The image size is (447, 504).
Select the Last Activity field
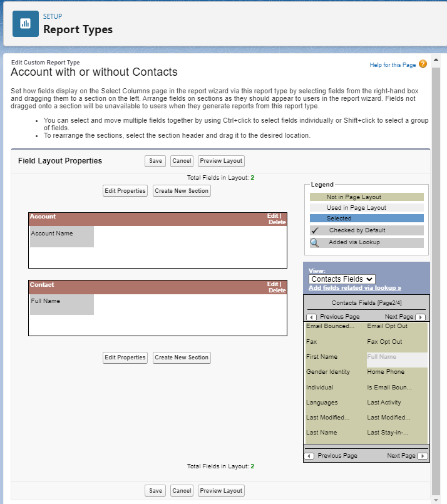(x=397, y=406)
